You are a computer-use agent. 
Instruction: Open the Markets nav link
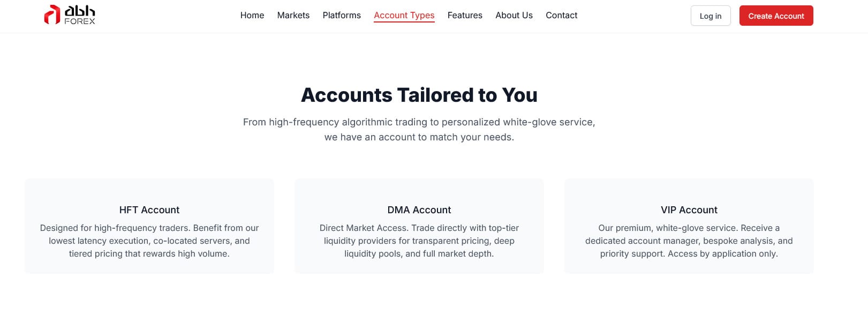293,16
